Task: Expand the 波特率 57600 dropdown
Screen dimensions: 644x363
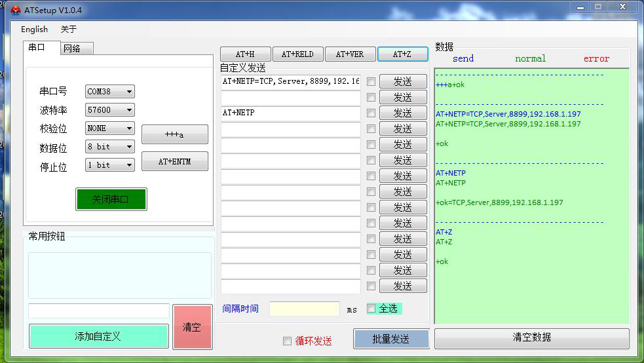Action: tap(110, 110)
